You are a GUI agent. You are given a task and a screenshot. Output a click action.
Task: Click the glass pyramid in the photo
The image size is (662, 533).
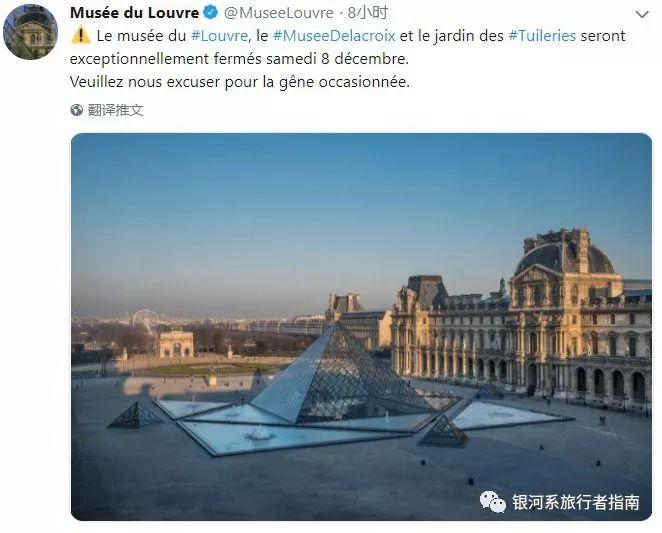pyautogui.click(x=338, y=376)
